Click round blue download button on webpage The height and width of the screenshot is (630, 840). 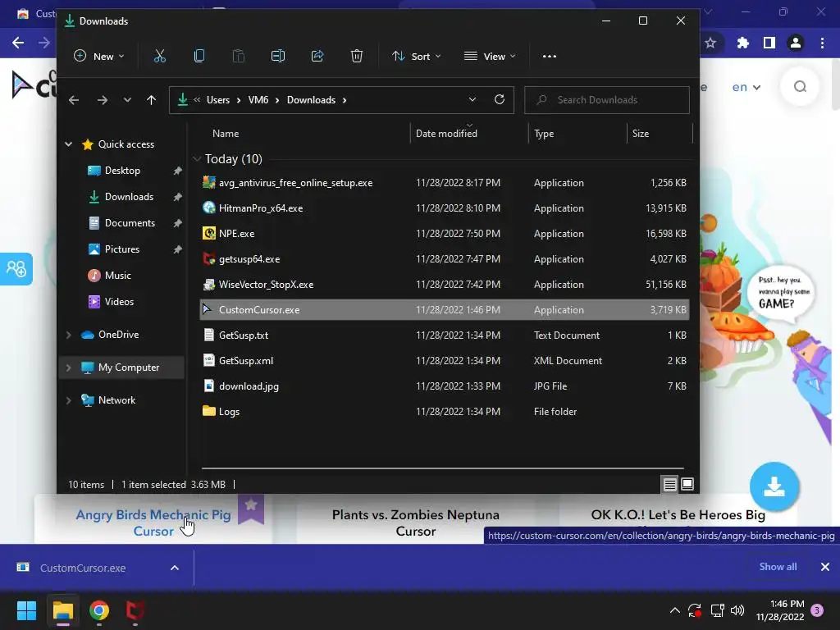point(774,486)
